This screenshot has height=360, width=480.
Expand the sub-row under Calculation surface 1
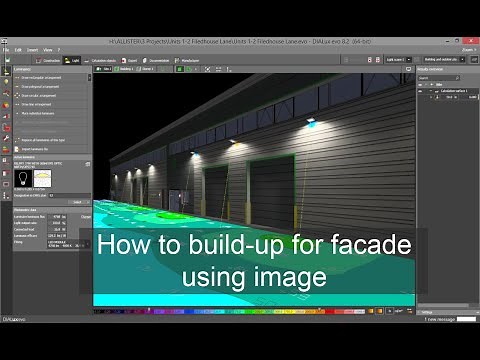tap(431, 97)
